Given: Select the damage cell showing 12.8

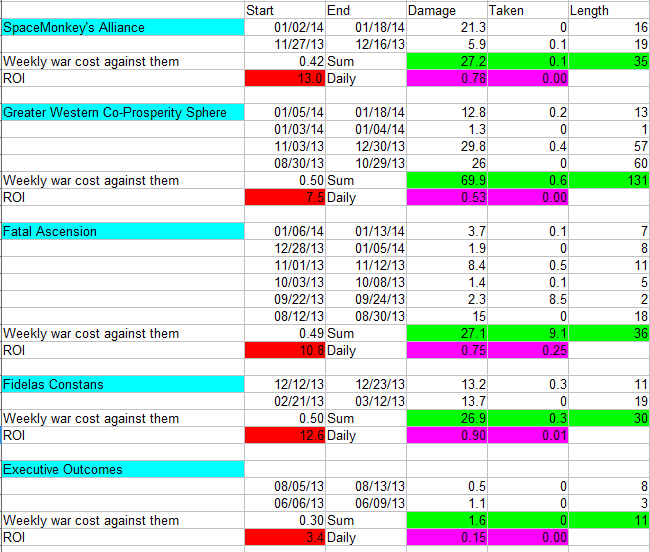Looking at the screenshot, I should click(x=447, y=112).
